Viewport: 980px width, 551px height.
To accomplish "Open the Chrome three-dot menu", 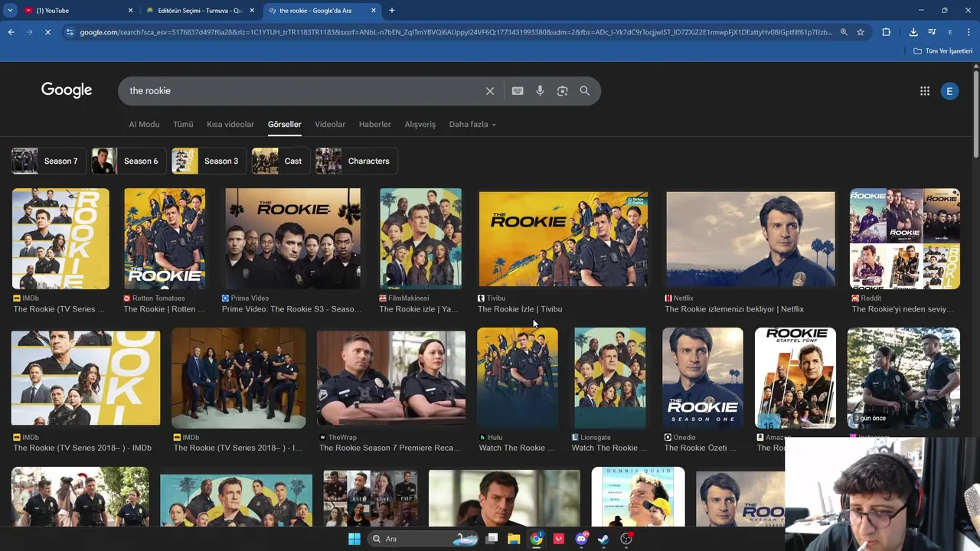I will (969, 32).
